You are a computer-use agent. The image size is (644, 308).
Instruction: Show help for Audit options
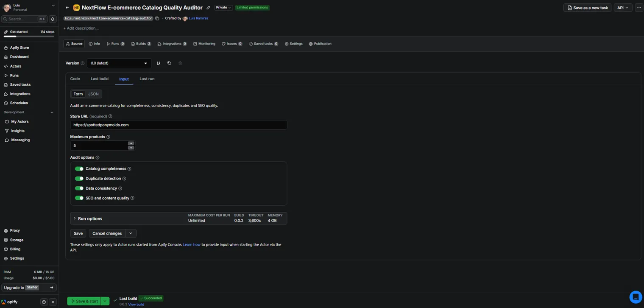[x=98, y=157]
